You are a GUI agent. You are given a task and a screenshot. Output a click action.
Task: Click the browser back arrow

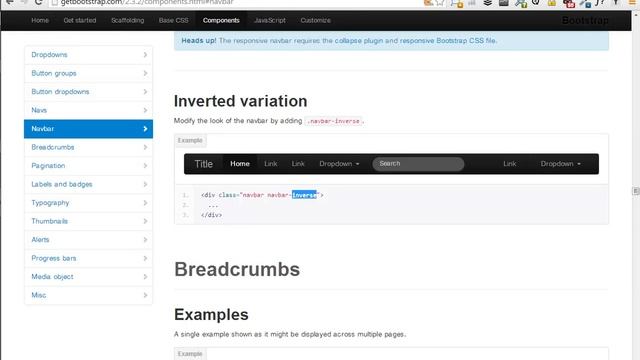[x=9, y=2]
